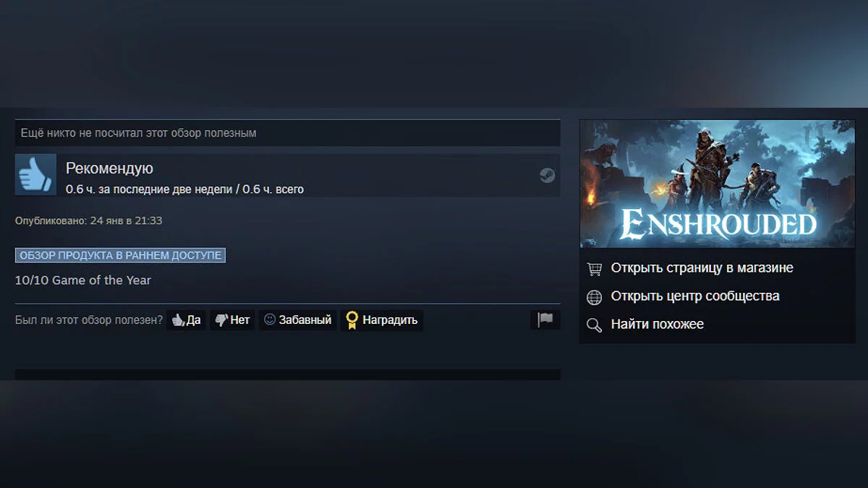
Task: Open Открыть центр сообщества link
Action: click(695, 296)
